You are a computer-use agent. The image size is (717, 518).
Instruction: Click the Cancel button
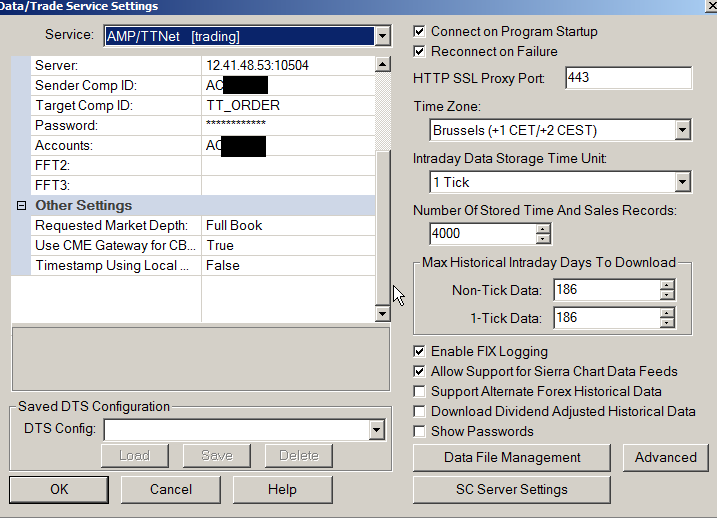[x=171, y=490]
